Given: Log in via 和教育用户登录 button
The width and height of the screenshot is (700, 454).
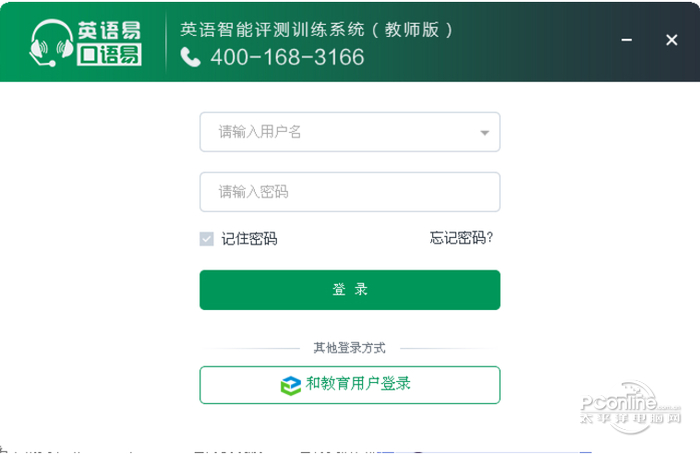Looking at the screenshot, I should tap(349, 384).
